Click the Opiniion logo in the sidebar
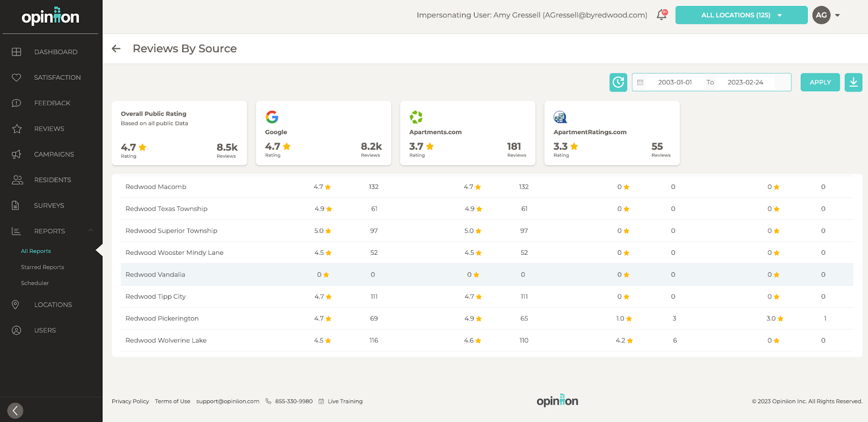The image size is (868, 422). [50, 16]
